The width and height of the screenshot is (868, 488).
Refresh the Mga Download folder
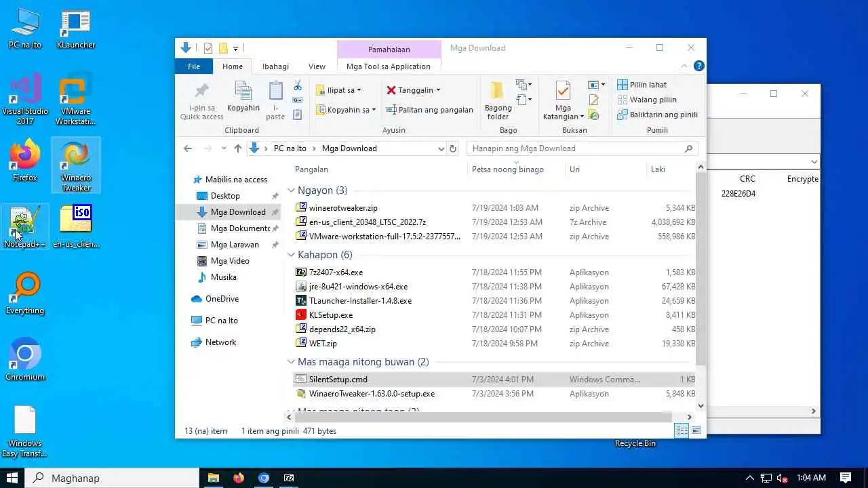point(454,148)
